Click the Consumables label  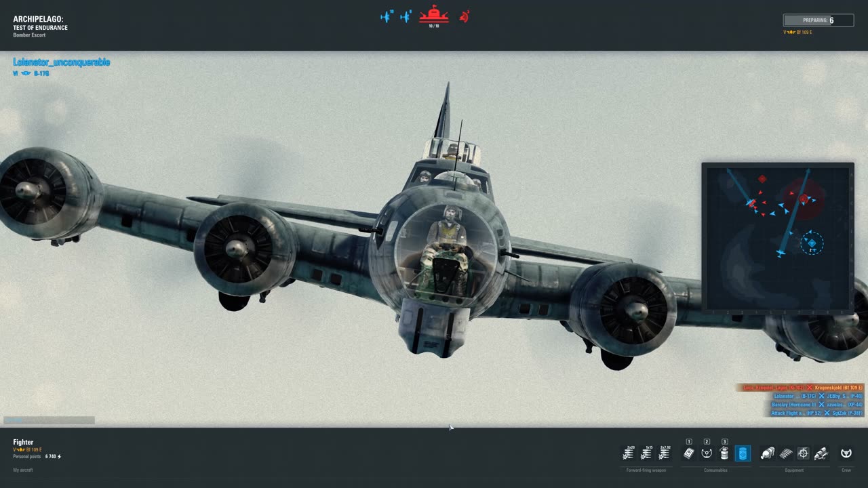point(715,470)
